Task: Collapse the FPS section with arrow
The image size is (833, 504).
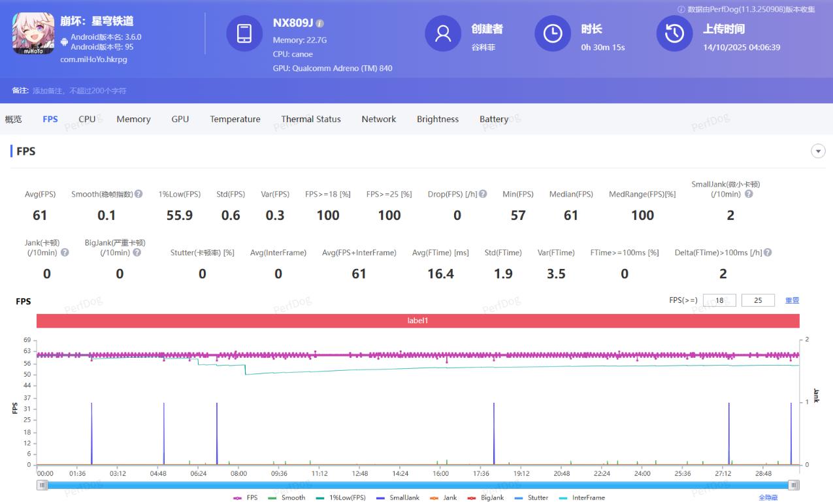Action: coord(818,151)
